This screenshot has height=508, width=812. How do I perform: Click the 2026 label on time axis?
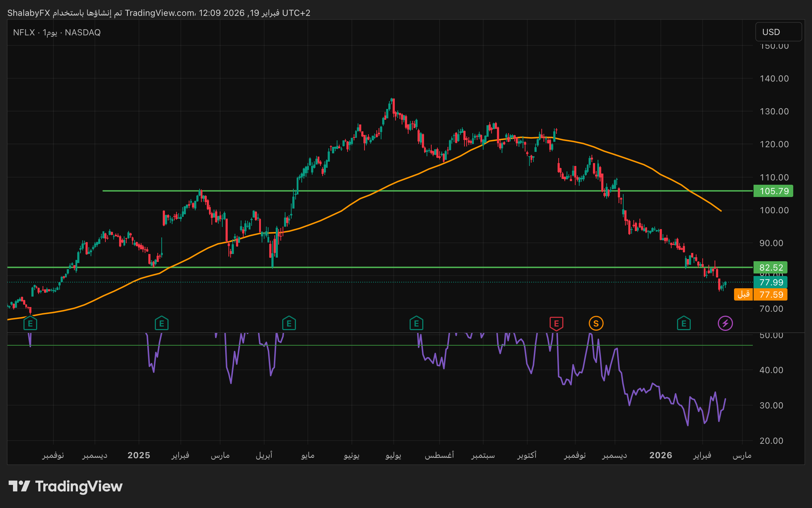point(660,455)
